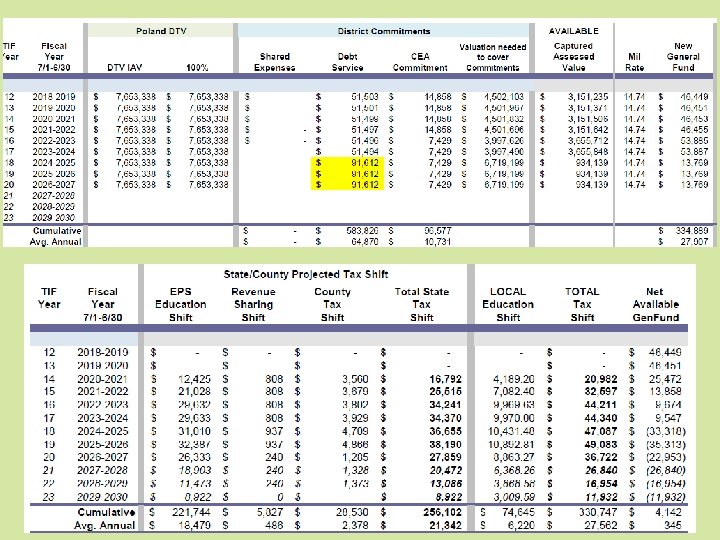Click cumulative County Tax Shift 20,530
The image size is (720, 540).
click(352, 512)
